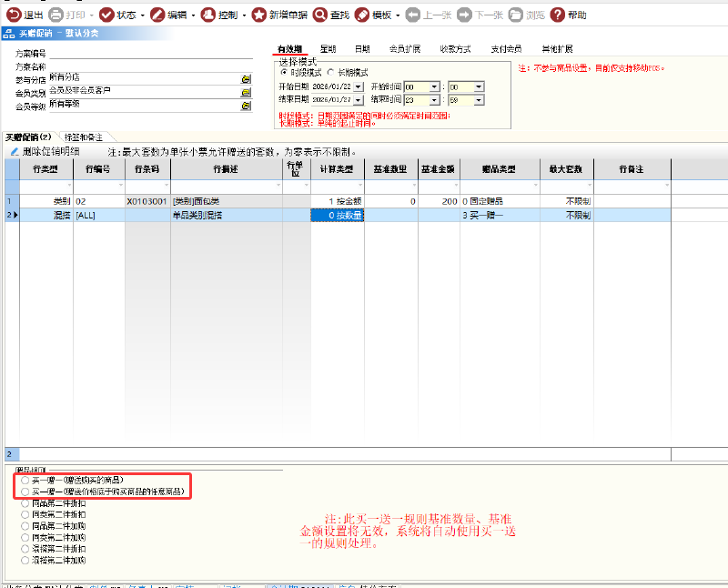Click the 0 按数量 cell in row 2
Viewport: 728px width, 588px height.
337,215
